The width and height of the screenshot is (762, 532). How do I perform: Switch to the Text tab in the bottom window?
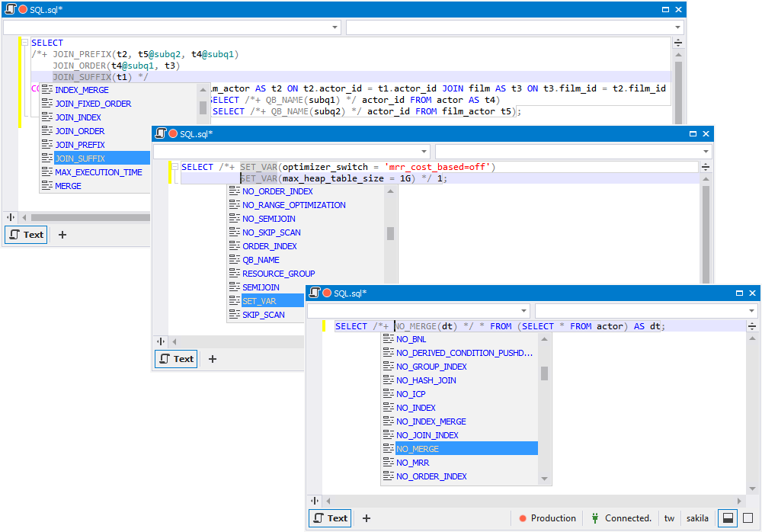[x=329, y=518]
